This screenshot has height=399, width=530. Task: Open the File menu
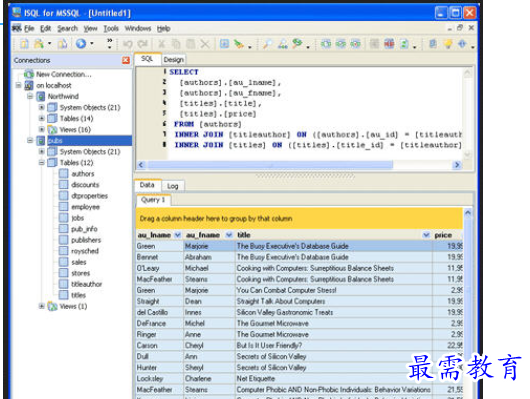point(29,28)
